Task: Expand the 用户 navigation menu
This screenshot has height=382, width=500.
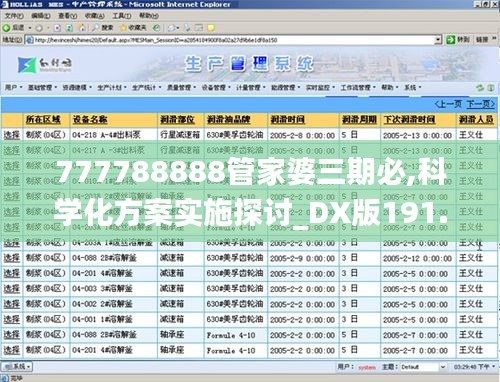Action: (13, 87)
